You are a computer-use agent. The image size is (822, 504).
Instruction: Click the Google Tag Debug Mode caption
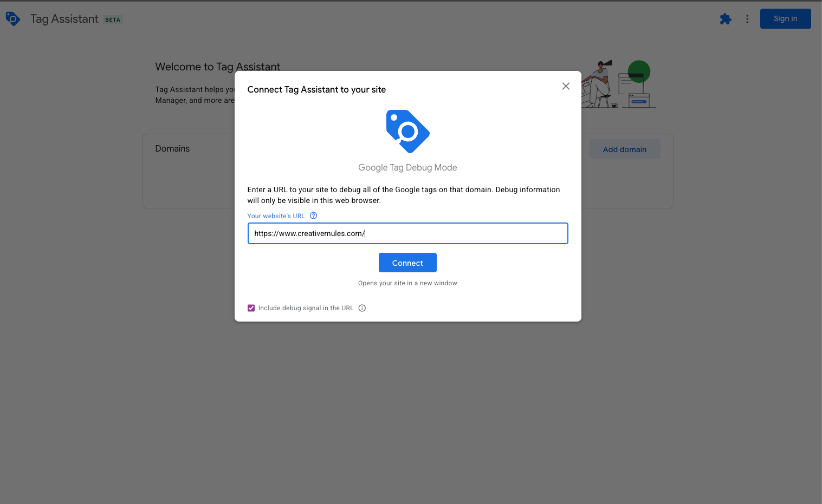tap(407, 167)
